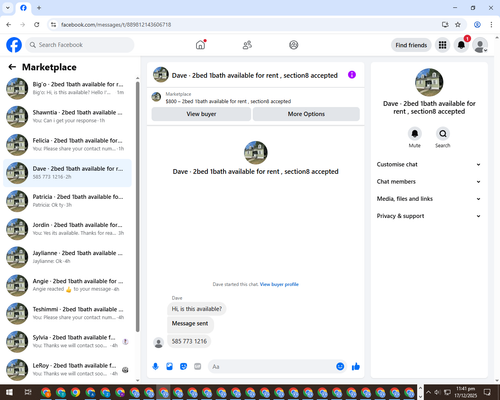The width and height of the screenshot is (500, 400).
Task: Expand Customise chat section
Action: [x=429, y=164]
